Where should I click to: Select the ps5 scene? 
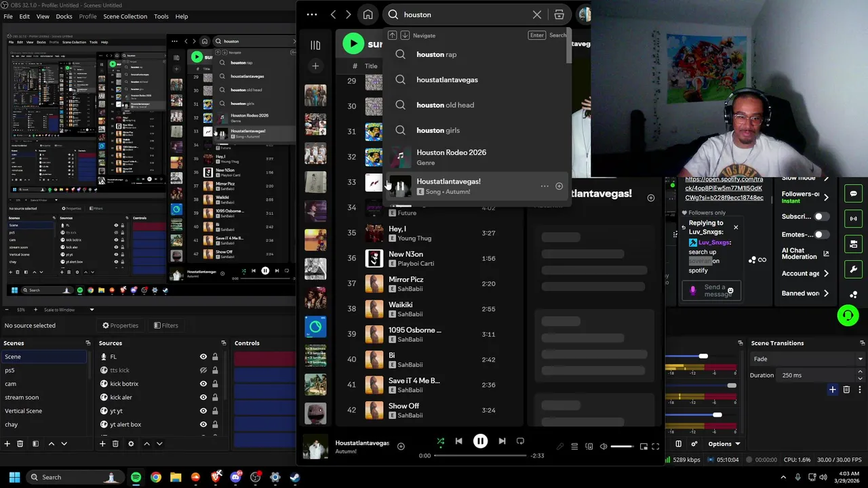[44, 370]
